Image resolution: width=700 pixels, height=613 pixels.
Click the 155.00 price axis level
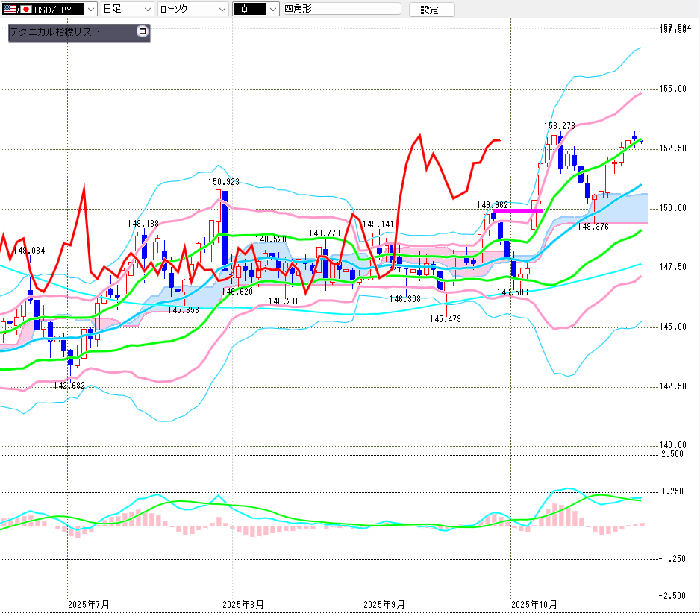(672, 89)
